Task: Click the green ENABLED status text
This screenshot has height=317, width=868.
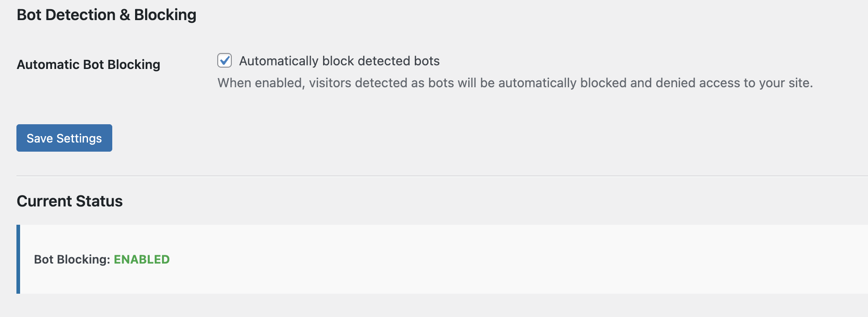Action: (141, 259)
